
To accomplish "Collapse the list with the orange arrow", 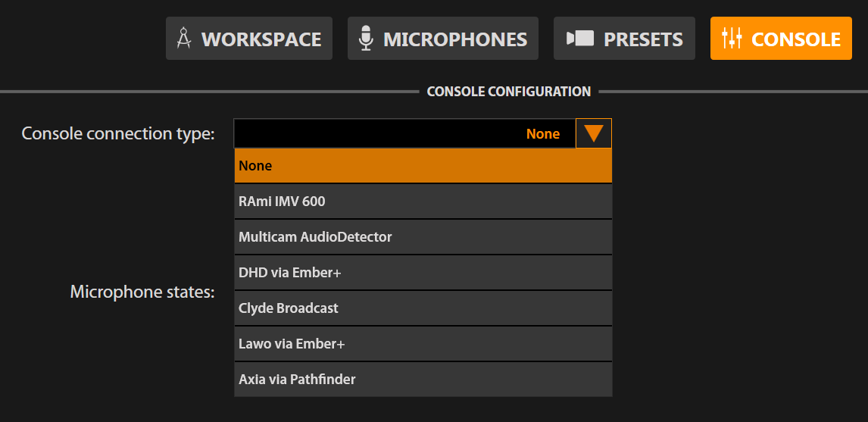I will point(593,133).
